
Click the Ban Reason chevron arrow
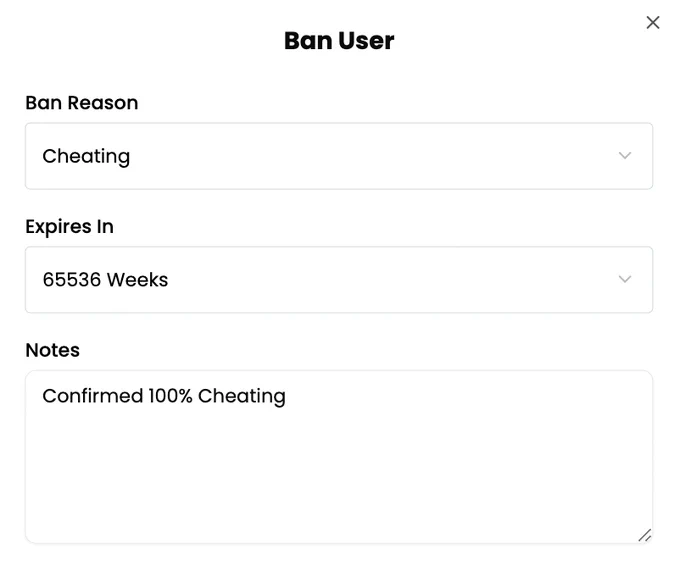pos(624,156)
